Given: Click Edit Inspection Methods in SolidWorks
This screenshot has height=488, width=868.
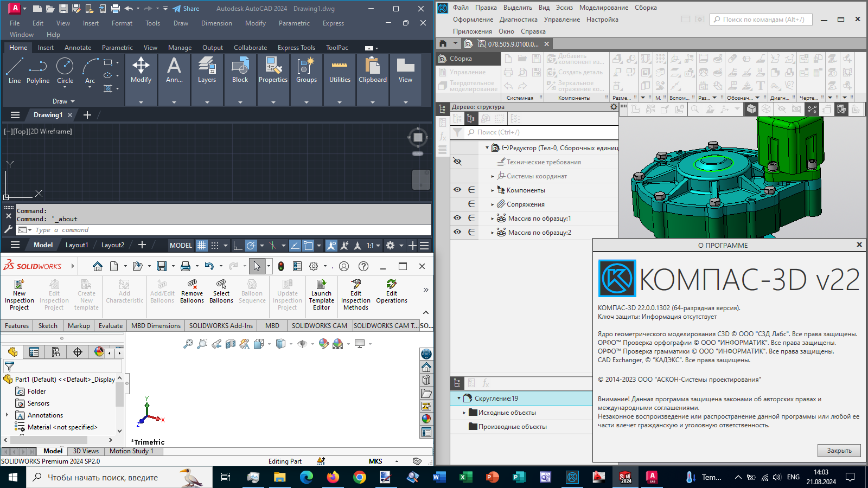Looking at the screenshot, I should [x=356, y=294].
